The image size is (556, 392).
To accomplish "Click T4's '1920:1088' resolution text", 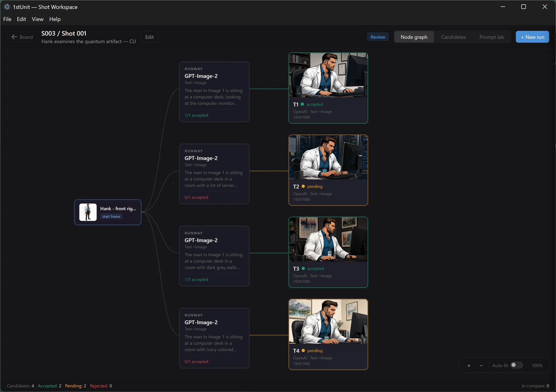I will tap(301, 363).
